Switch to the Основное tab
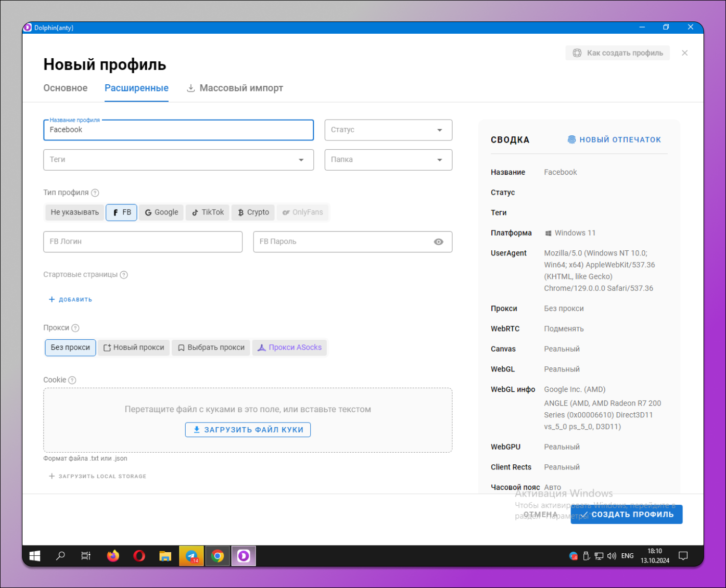Image resolution: width=726 pixels, height=588 pixels. click(65, 88)
